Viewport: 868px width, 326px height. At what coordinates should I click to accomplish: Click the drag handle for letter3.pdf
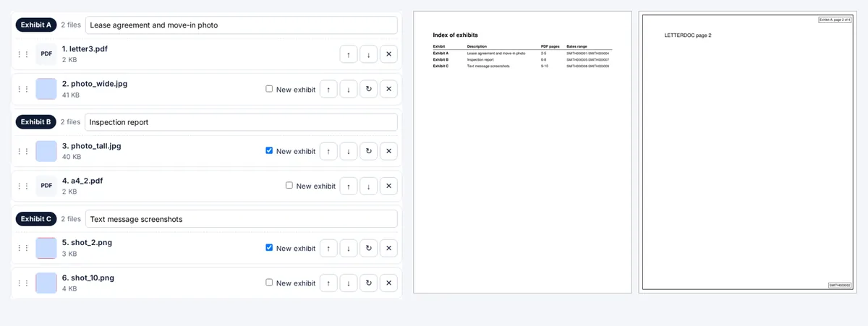23,54
